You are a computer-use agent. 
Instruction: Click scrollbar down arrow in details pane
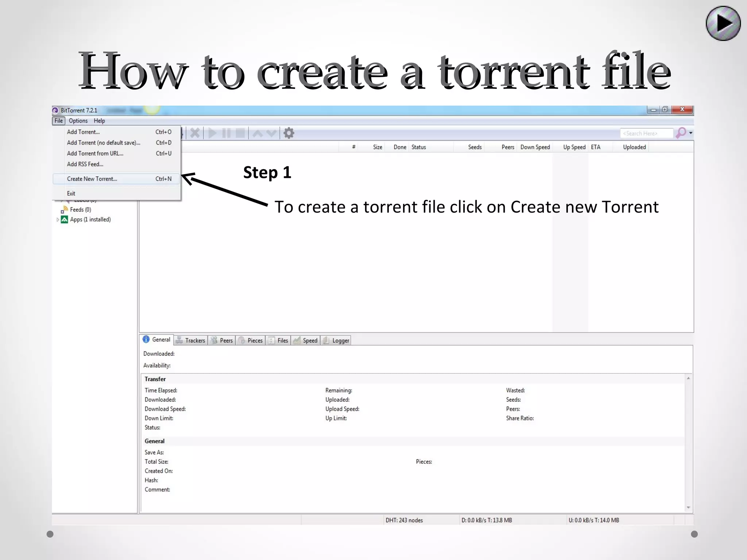688,507
